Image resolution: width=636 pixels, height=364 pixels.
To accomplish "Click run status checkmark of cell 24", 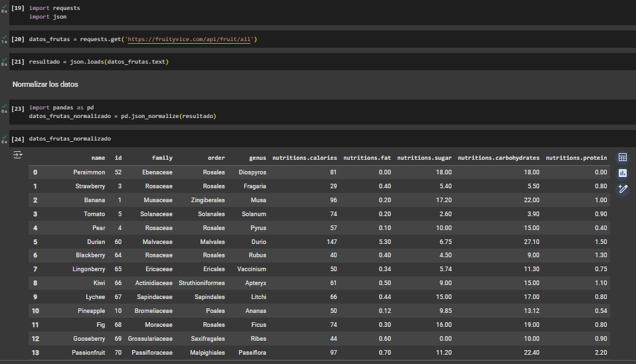I will point(4,139).
